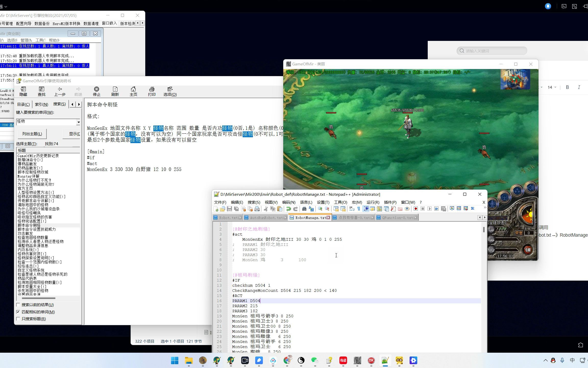The image size is (588, 368).
Task: Enable 搜索以前的结果 checkbox
Action: 18,305
